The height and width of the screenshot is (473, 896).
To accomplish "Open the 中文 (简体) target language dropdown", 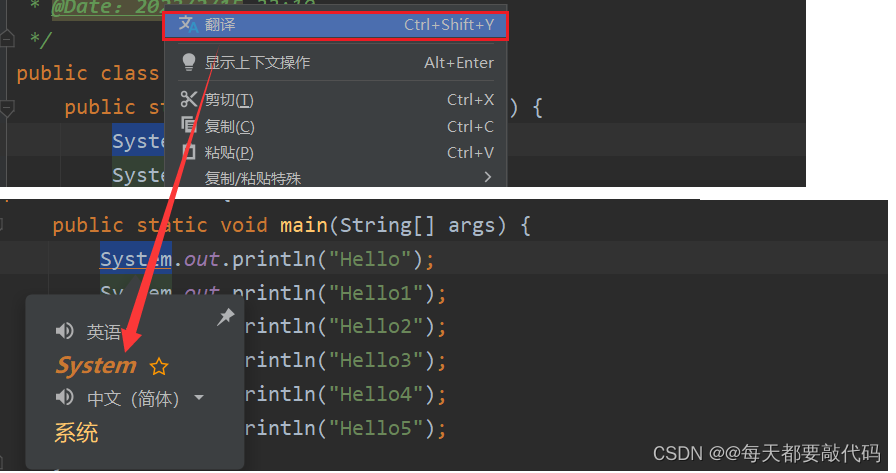I will 199,398.
